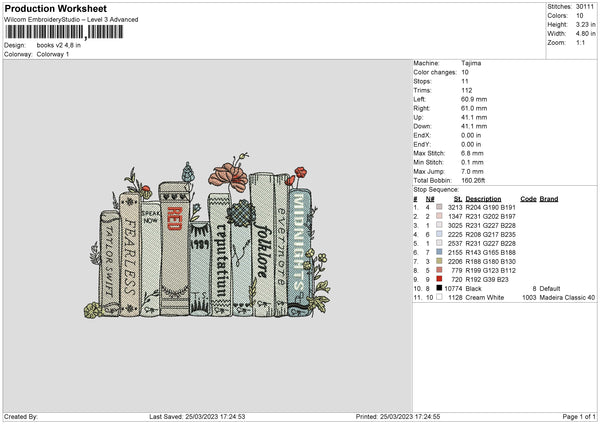Click the embroidered books design preview

(x=207, y=236)
